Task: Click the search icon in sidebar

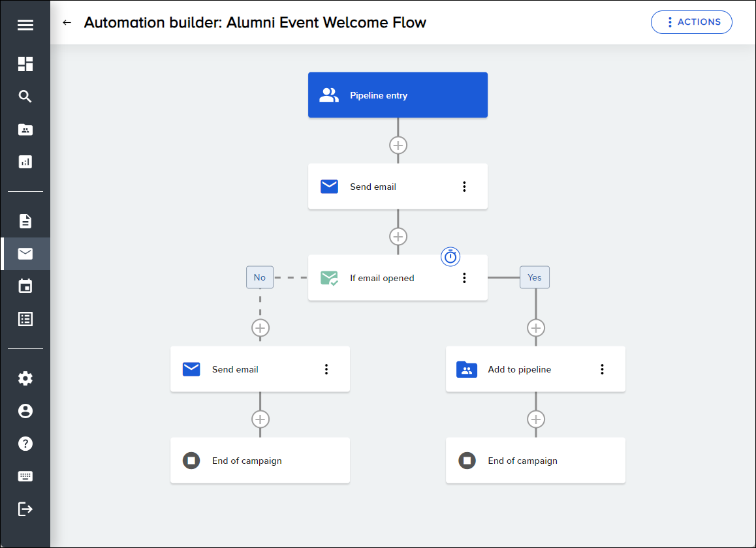Action: coord(25,97)
